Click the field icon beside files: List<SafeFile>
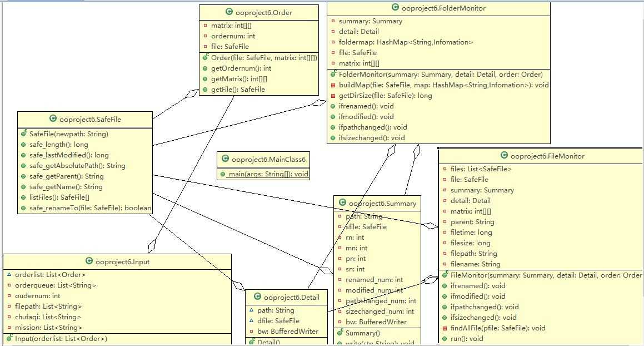This screenshot has height=346, width=644. [445, 169]
